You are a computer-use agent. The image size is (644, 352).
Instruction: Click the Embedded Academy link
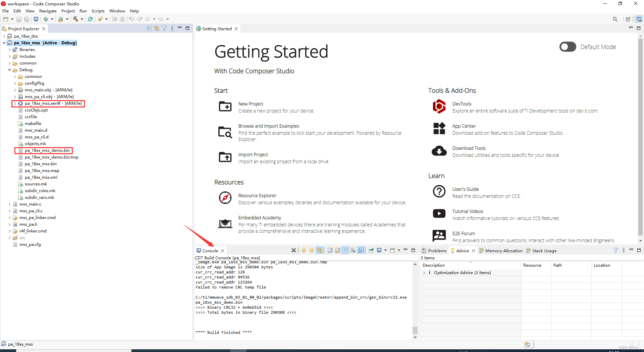coord(260,218)
